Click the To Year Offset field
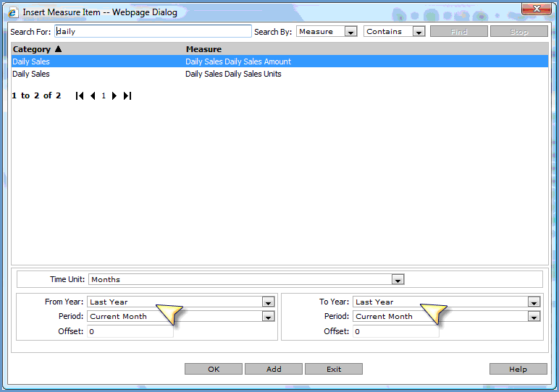This screenshot has height=392, width=559. pos(395,332)
